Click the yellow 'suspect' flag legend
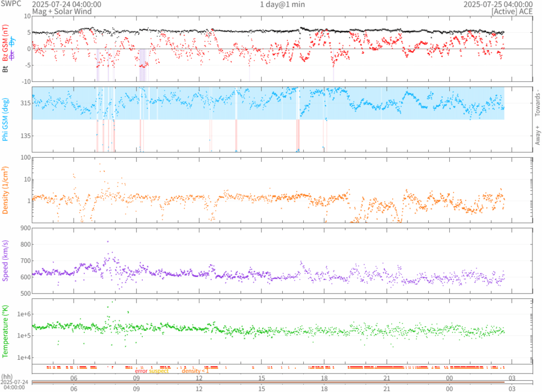This screenshot has height=392, width=542. pyautogui.click(x=159, y=371)
